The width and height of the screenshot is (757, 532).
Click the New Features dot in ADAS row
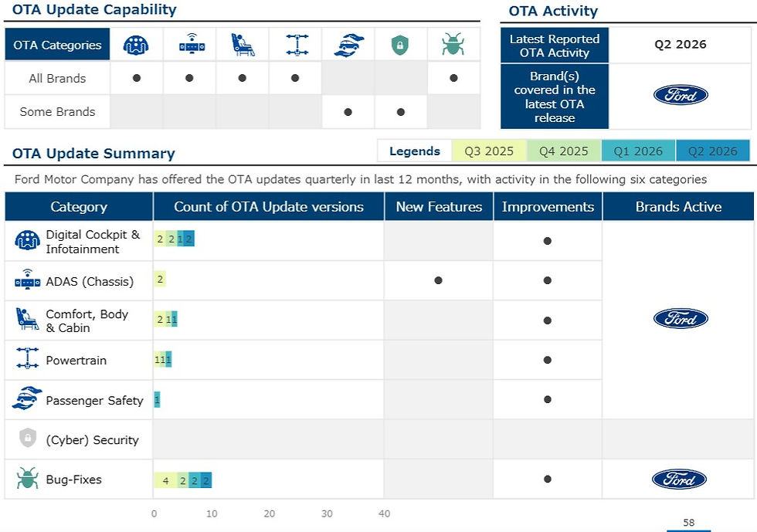(439, 280)
